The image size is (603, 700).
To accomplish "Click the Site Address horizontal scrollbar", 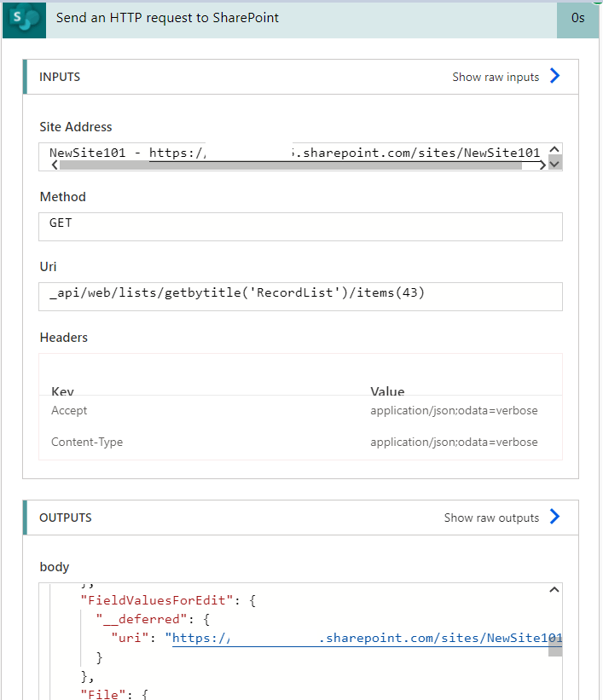I will (x=291, y=165).
